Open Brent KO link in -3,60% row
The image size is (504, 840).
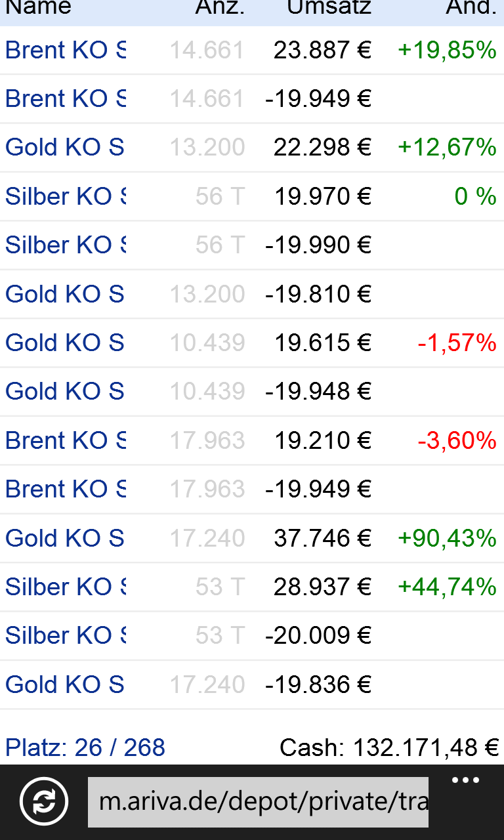point(65,440)
